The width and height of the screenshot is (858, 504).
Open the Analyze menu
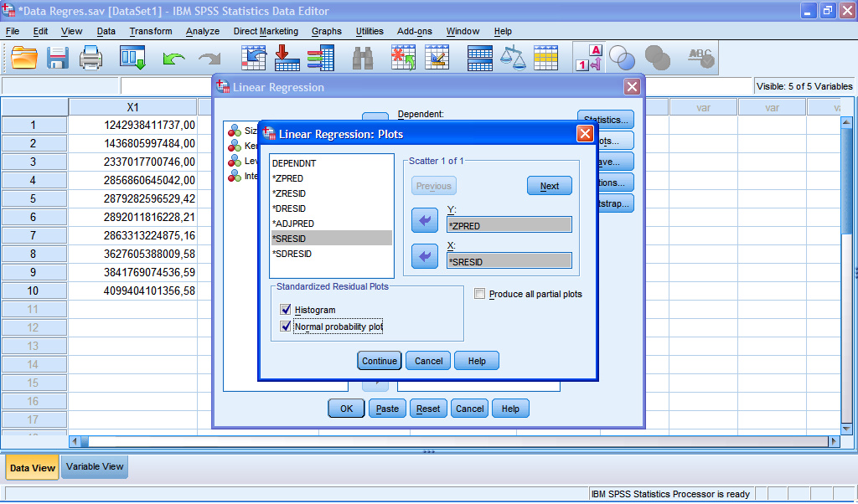(202, 31)
